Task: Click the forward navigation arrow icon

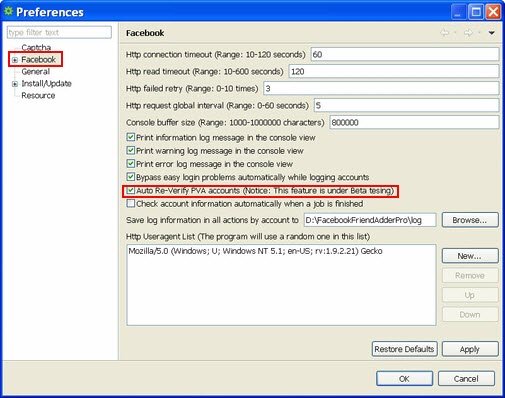Action: pyautogui.click(x=468, y=33)
